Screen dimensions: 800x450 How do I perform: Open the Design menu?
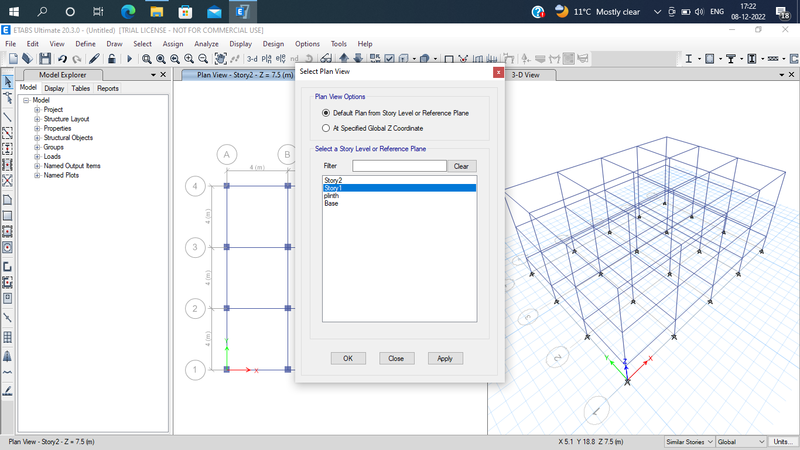[273, 44]
